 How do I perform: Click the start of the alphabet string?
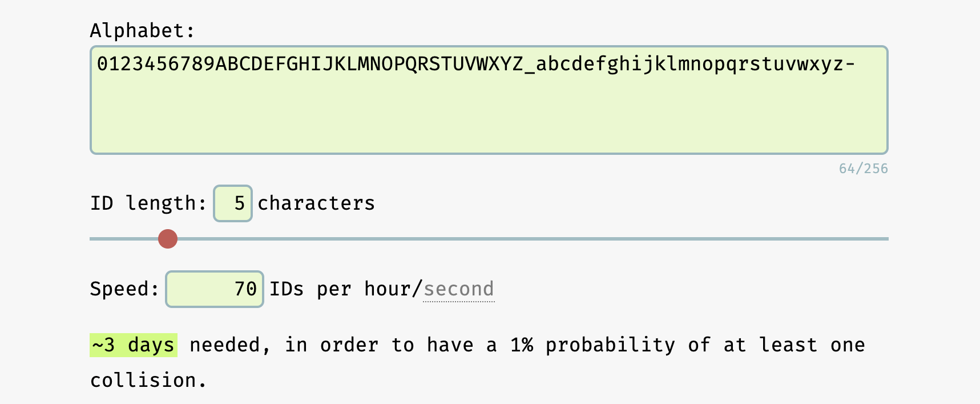[x=98, y=64]
